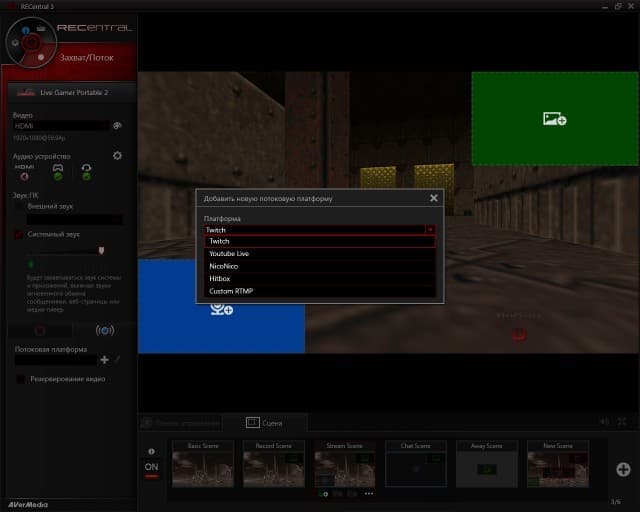
Task: Add source to Stream Scene icon
Action: coord(323,494)
